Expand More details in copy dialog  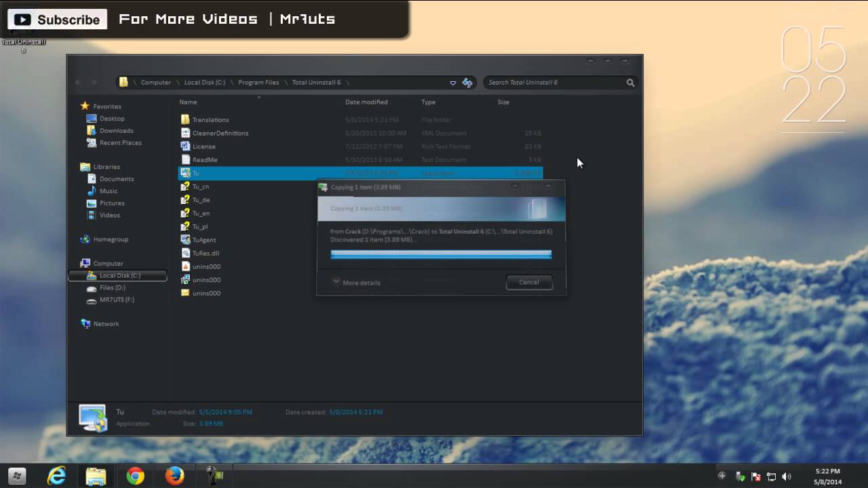357,283
